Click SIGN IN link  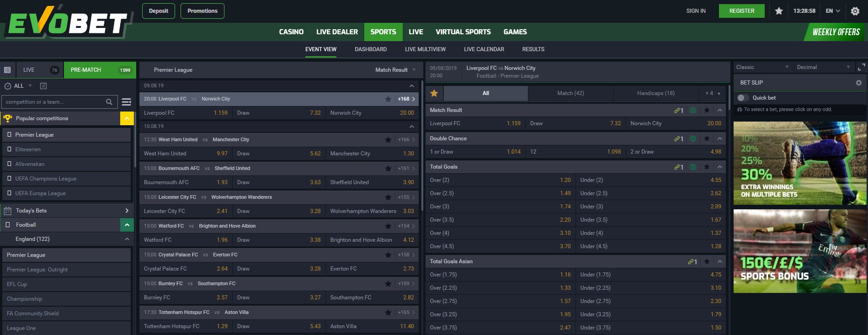[696, 11]
